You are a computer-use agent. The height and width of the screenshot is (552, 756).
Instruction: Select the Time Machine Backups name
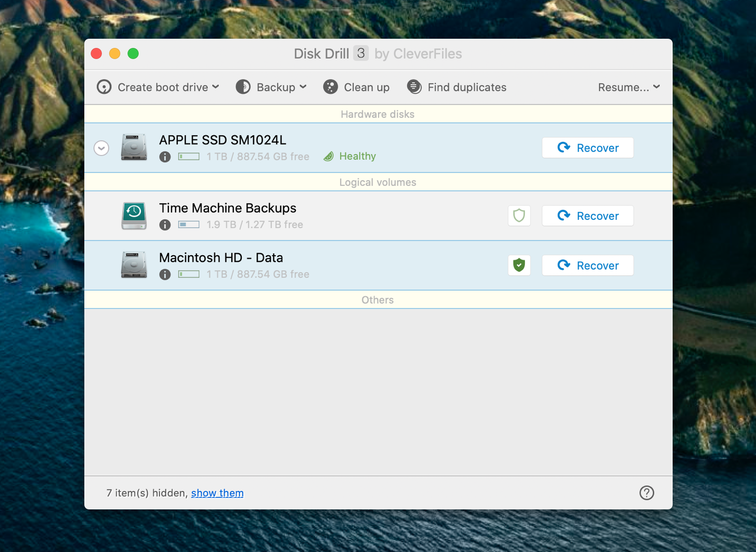point(228,208)
